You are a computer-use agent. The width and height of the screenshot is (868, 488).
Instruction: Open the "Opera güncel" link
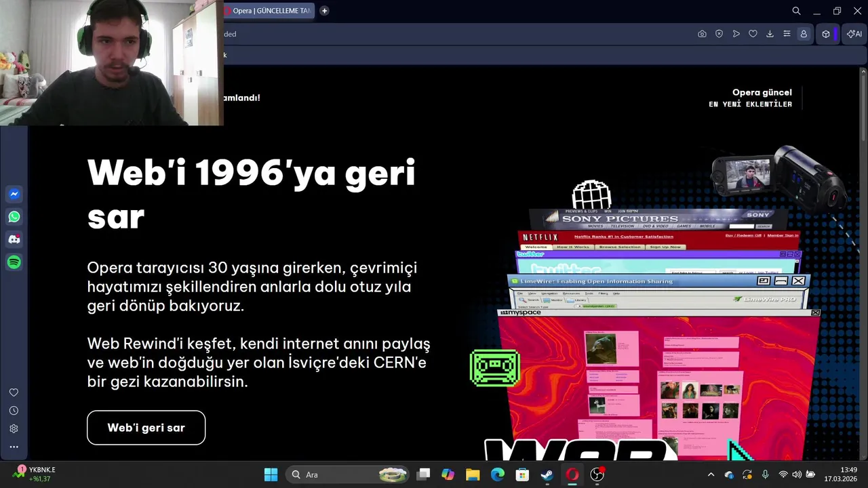[762, 92]
